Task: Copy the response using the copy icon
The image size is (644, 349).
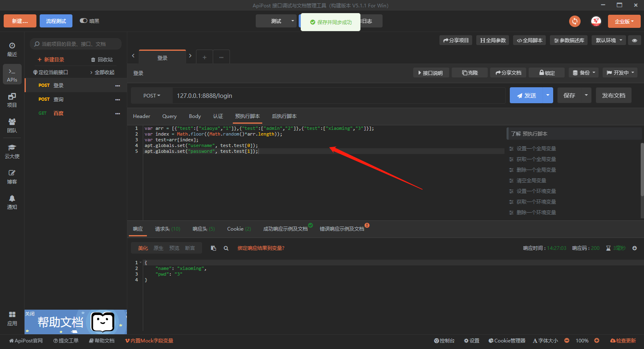Action: click(213, 248)
